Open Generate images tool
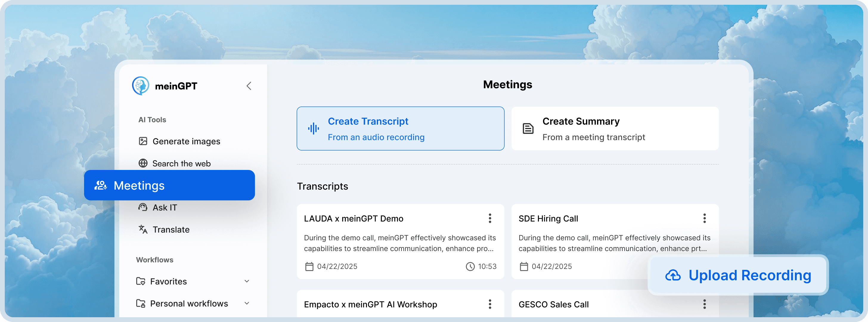The width and height of the screenshot is (868, 322). click(186, 141)
